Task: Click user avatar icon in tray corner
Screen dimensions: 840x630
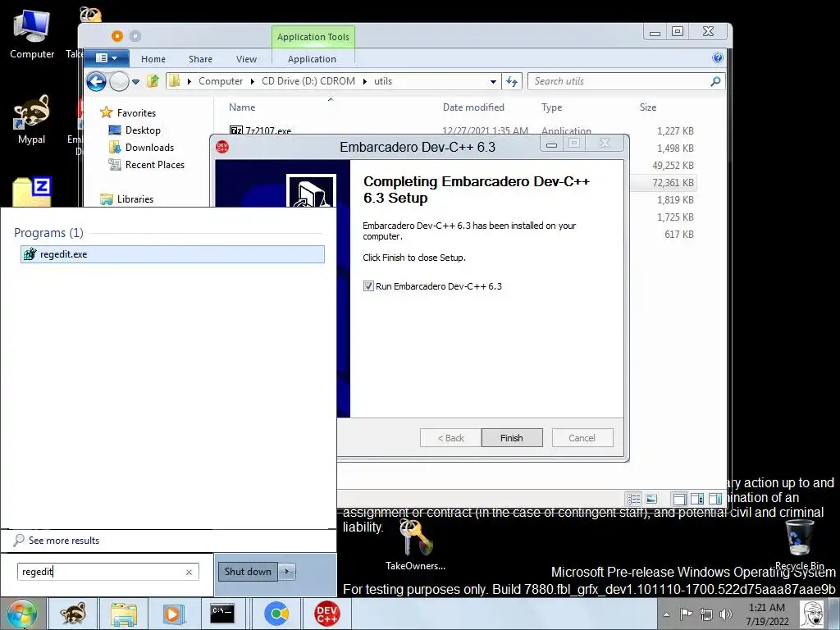Action: tap(813, 614)
